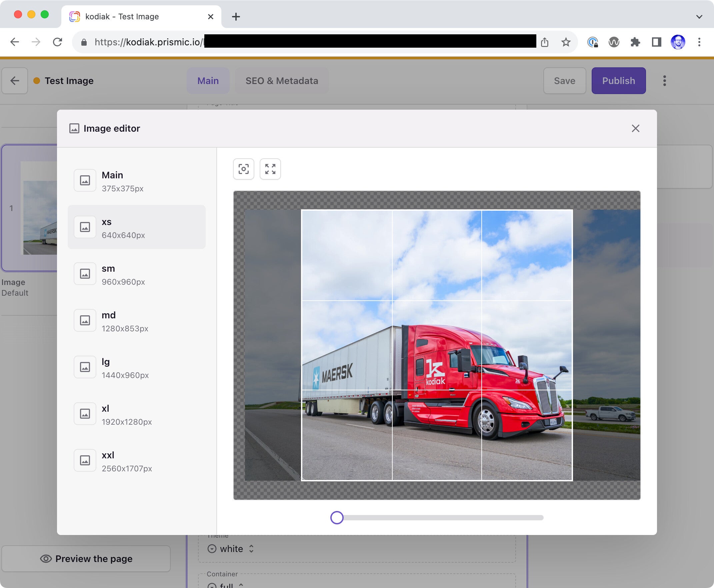Viewport: 714px width, 588px height.
Task: Reload the page in the browser
Action: [57, 42]
